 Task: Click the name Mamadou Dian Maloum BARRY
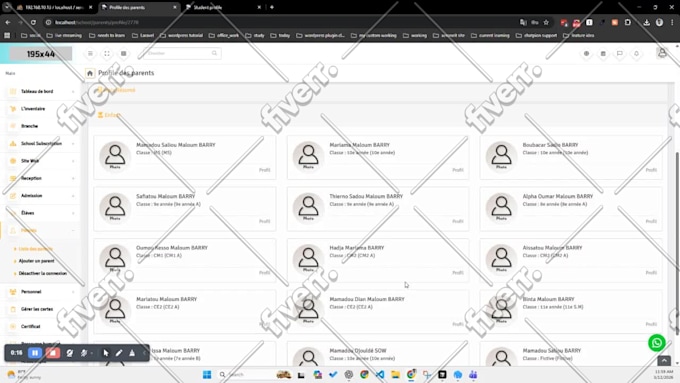(367, 299)
